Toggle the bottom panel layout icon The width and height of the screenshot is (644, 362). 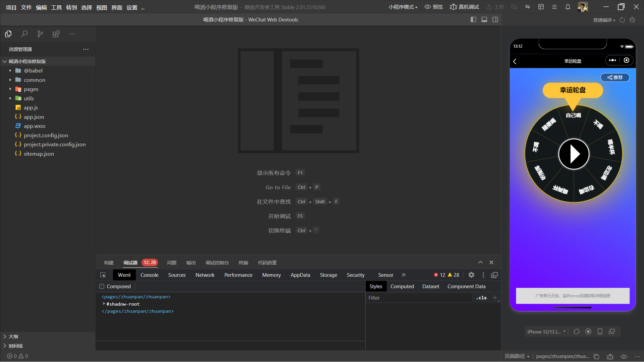484,20
